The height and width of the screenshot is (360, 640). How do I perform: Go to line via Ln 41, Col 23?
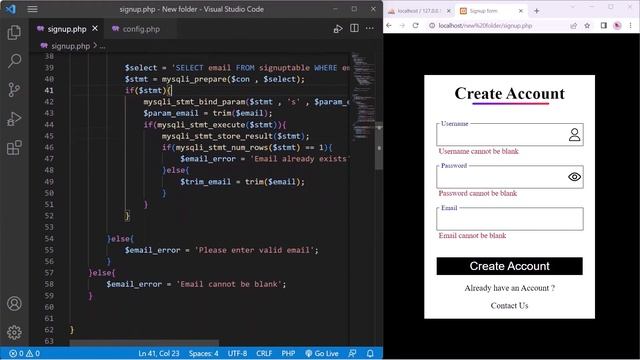pos(159,353)
